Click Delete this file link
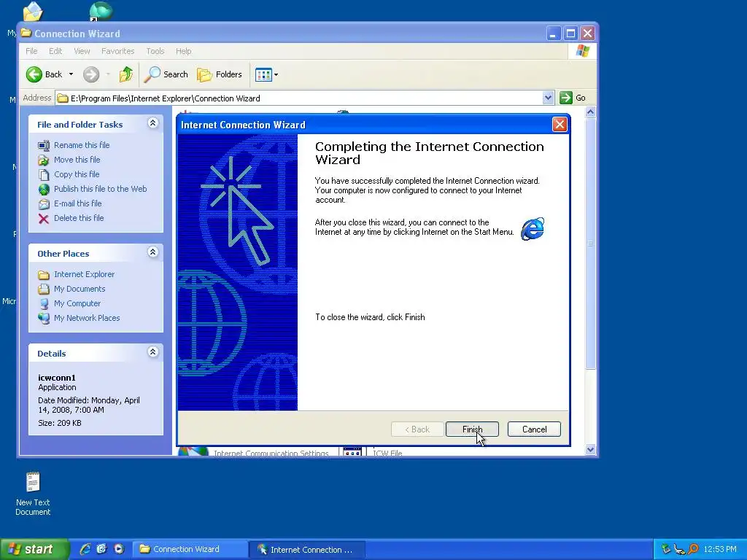This screenshot has width=747, height=560. [79, 218]
